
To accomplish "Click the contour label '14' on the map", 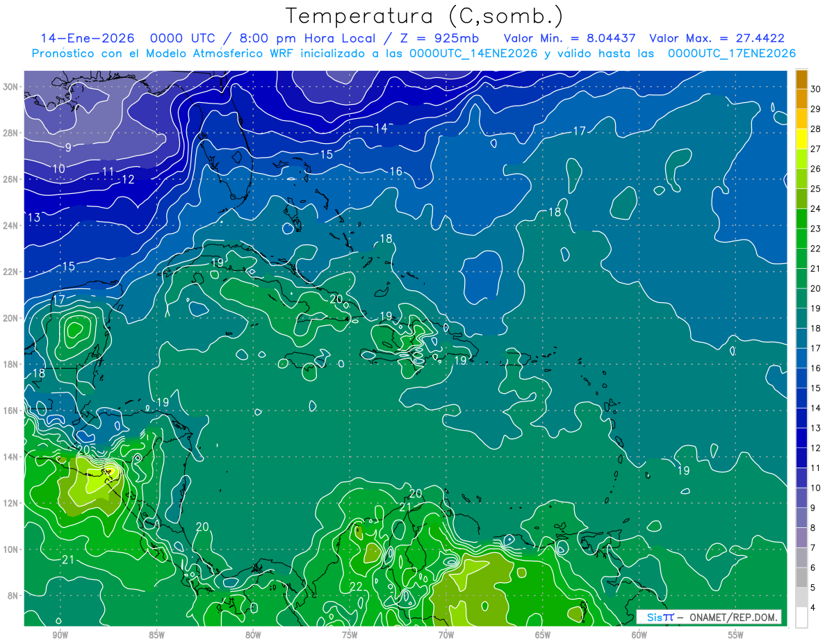I will point(382,128).
